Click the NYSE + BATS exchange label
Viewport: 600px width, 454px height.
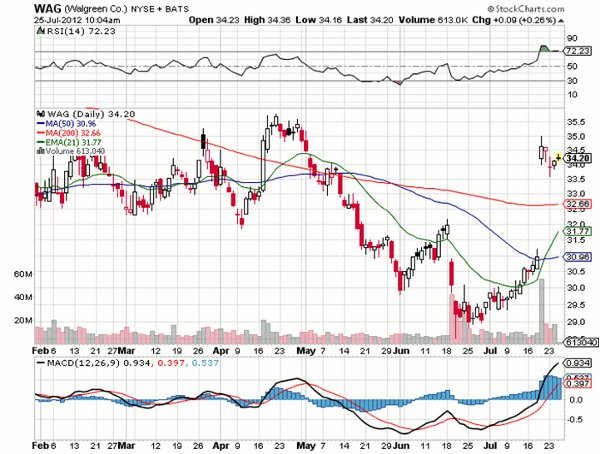click(x=160, y=9)
